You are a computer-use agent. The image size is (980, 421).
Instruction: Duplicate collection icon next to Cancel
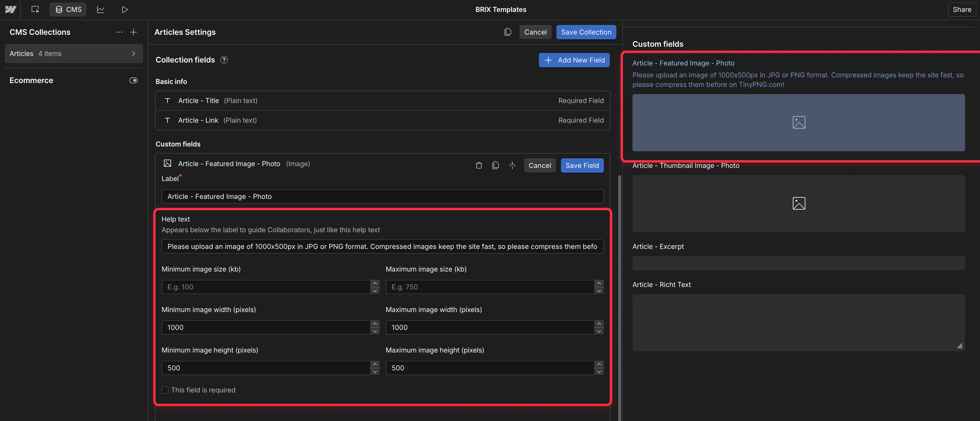[508, 32]
